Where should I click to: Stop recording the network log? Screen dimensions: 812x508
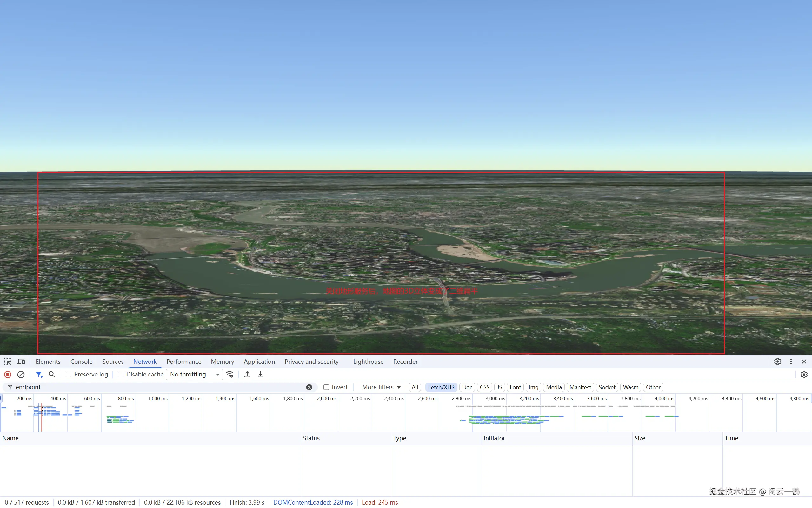[7, 374]
